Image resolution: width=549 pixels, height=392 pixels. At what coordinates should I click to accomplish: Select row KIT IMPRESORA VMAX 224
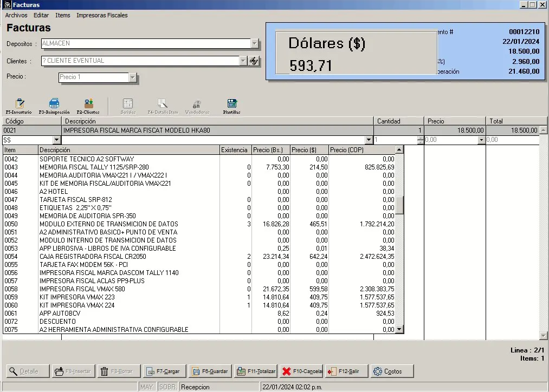point(199,305)
